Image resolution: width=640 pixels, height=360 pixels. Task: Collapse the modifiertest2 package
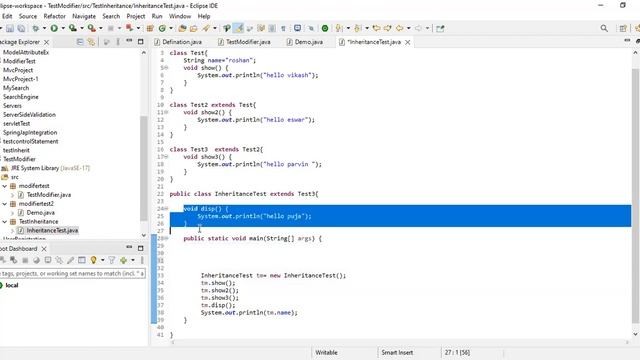click(4, 204)
